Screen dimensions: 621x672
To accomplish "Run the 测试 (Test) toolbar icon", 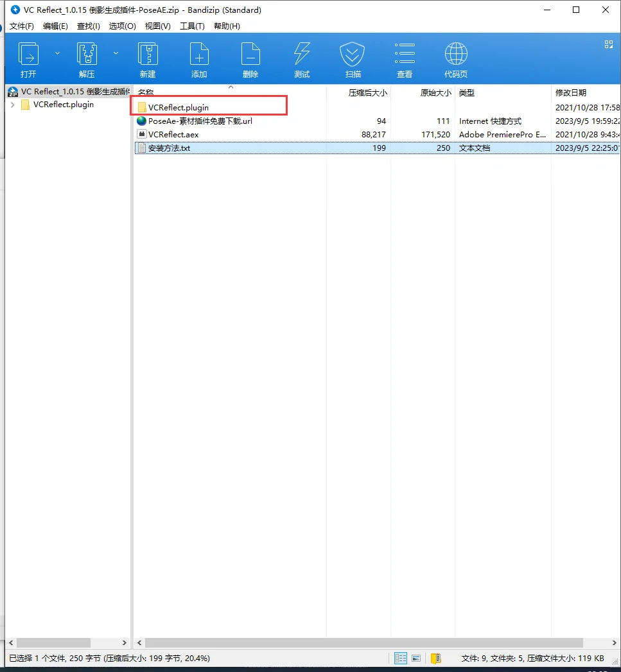I will [x=302, y=58].
